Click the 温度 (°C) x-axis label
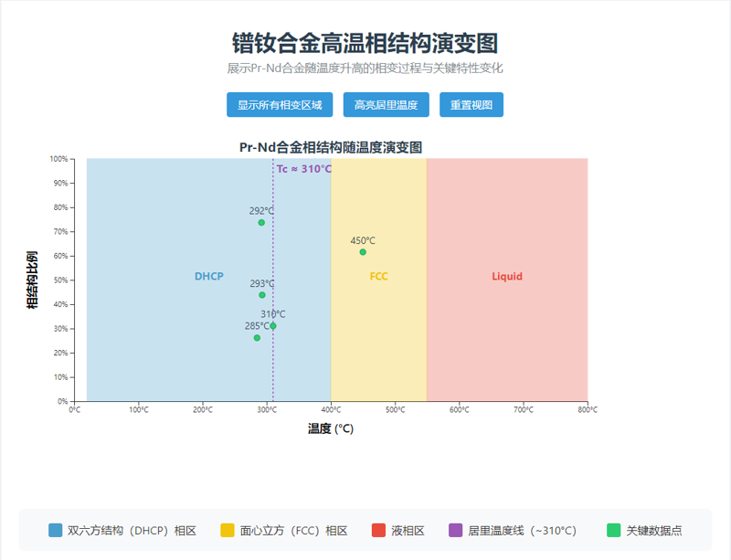Screen dimensions: 731x560 tap(330, 428)
